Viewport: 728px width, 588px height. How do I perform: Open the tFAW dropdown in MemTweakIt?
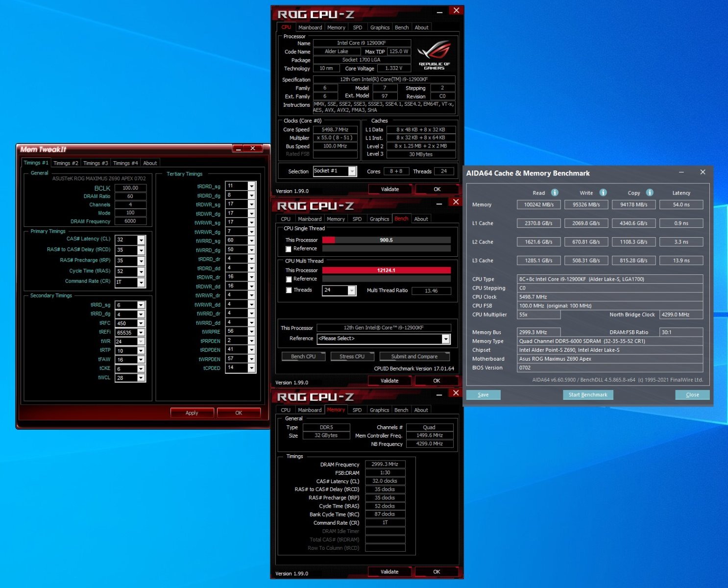pos(141,360)
